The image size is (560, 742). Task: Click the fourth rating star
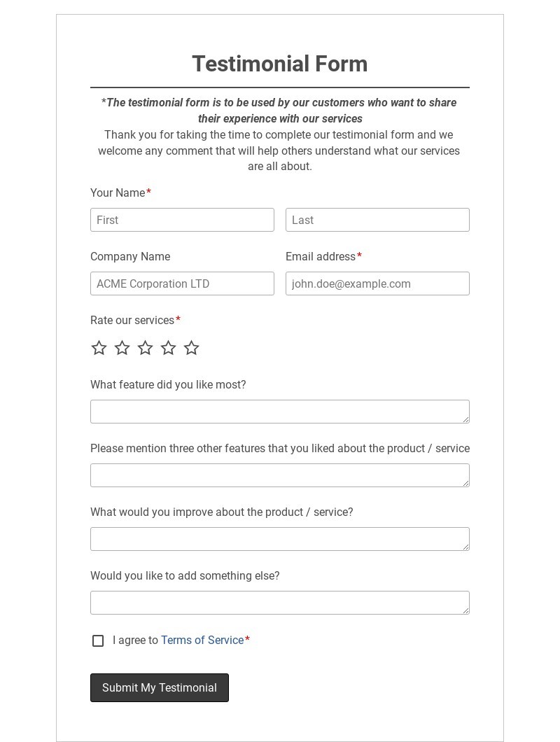coord(168,348)
